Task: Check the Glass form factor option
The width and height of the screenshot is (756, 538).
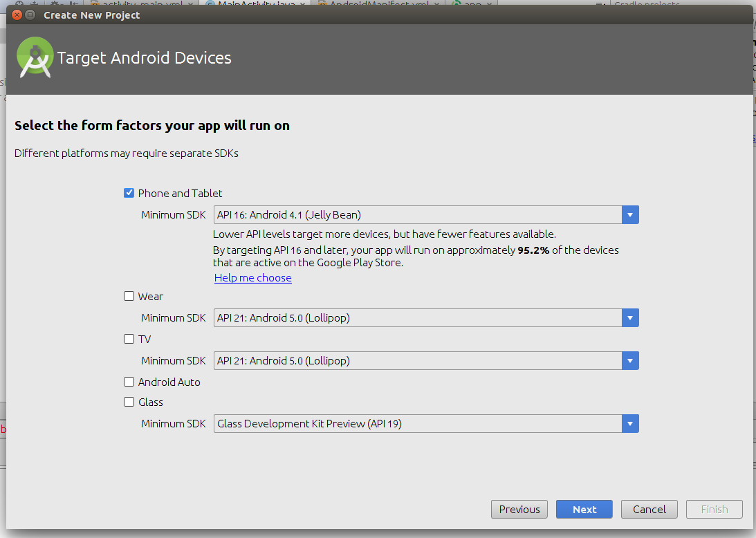Action: point(129,402)
